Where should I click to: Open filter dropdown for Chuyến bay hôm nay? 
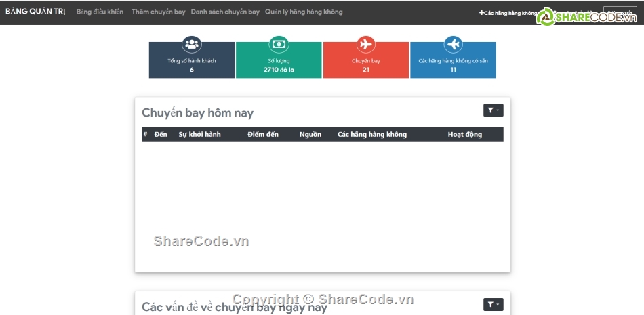click(494, 110)
